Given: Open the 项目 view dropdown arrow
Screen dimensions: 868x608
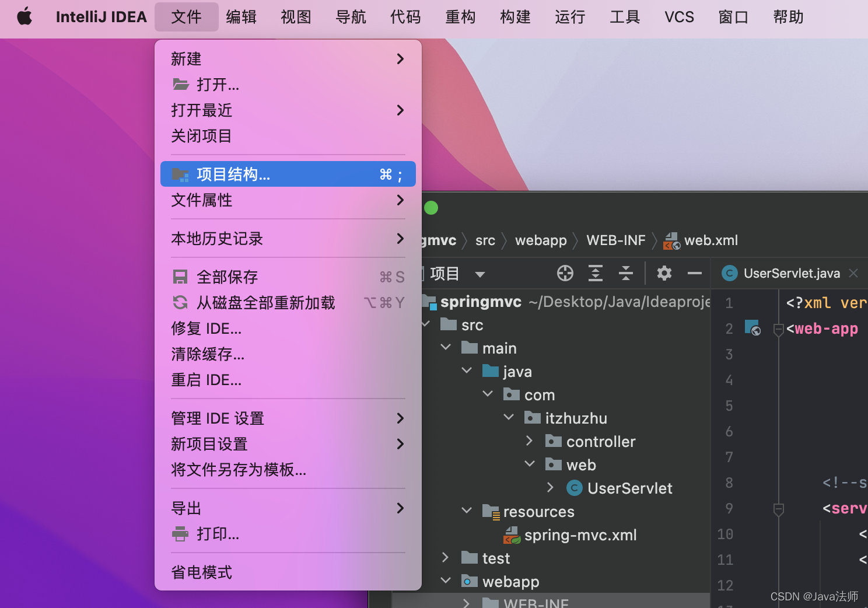Looking at the screenshot, I should [x=480, y=274].
